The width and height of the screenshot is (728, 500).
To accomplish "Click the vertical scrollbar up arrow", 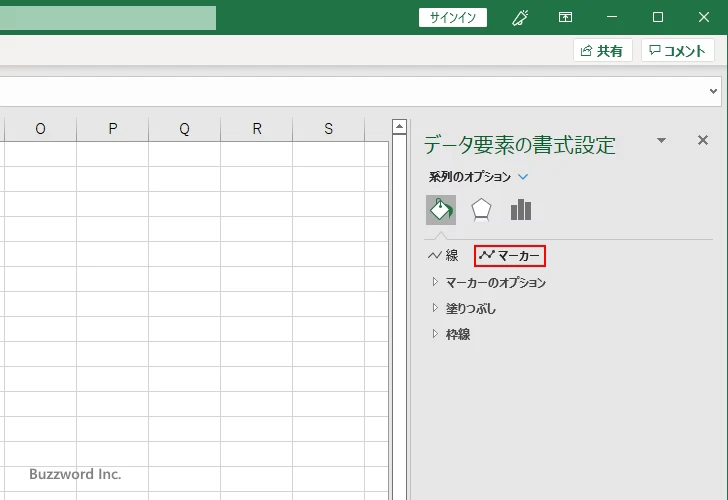I will (399, 127).
